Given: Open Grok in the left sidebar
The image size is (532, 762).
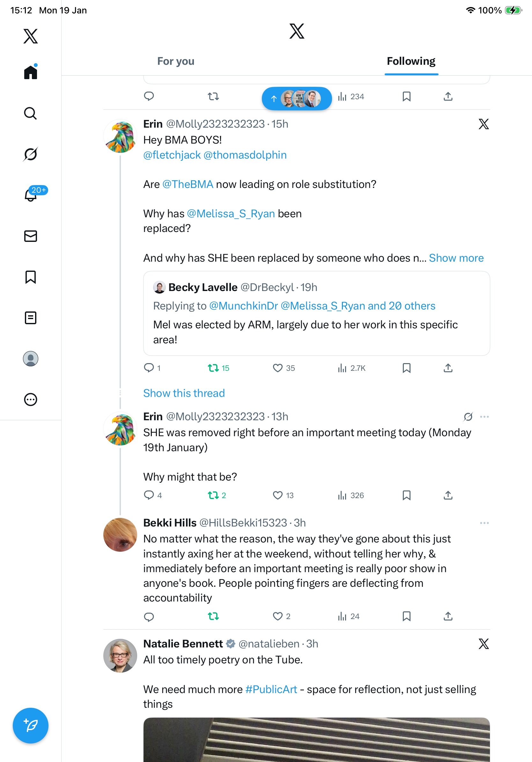Looking at the screenshot, I should [x=31, y=154].
